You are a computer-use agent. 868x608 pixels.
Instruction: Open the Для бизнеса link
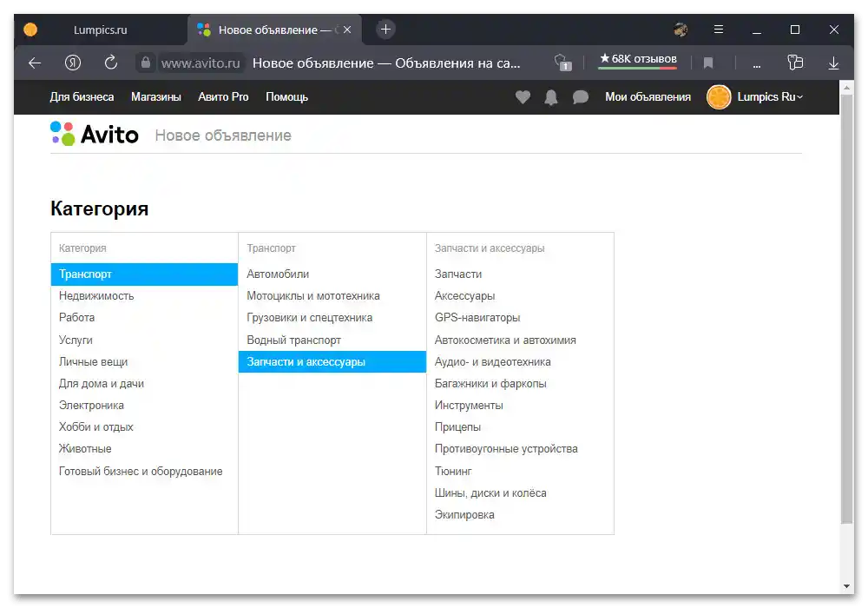[x=82, y=97]
